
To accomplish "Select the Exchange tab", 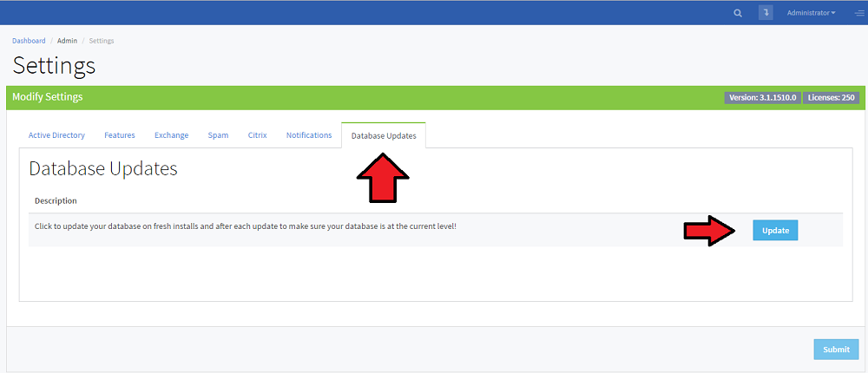I will tap(172, 135).
